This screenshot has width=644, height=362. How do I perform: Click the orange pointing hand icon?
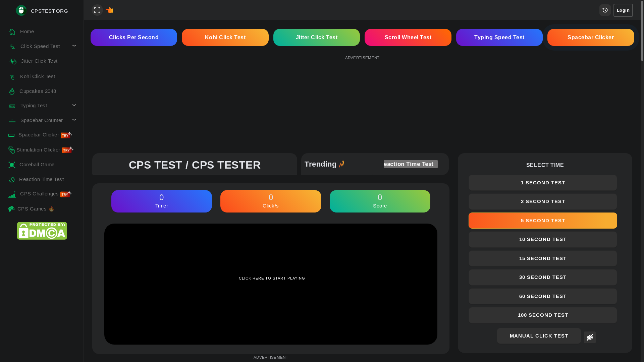(109, 10)
